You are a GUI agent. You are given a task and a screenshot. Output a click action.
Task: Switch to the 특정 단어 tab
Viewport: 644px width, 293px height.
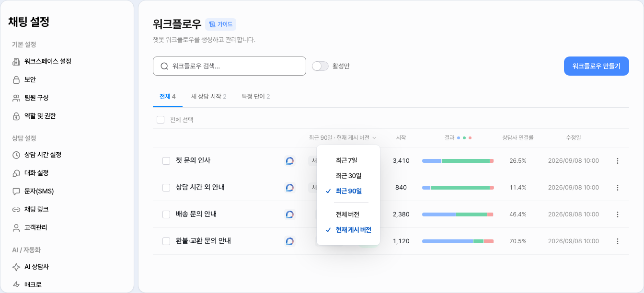[255, 97]
